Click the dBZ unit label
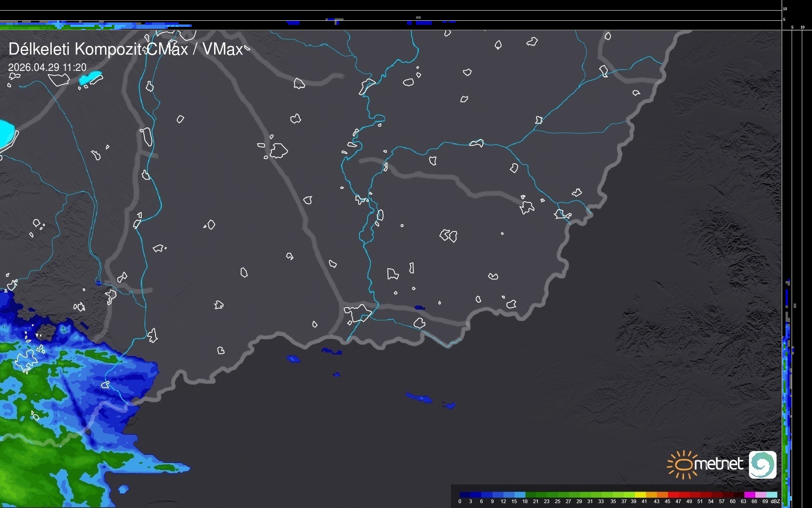The width and height of the screenshot is (812, 508). (x=775, y=501)
